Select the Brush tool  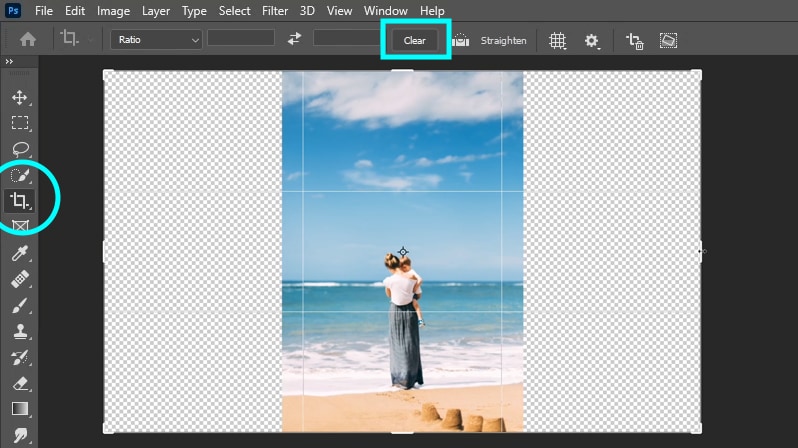pos(20,305)
